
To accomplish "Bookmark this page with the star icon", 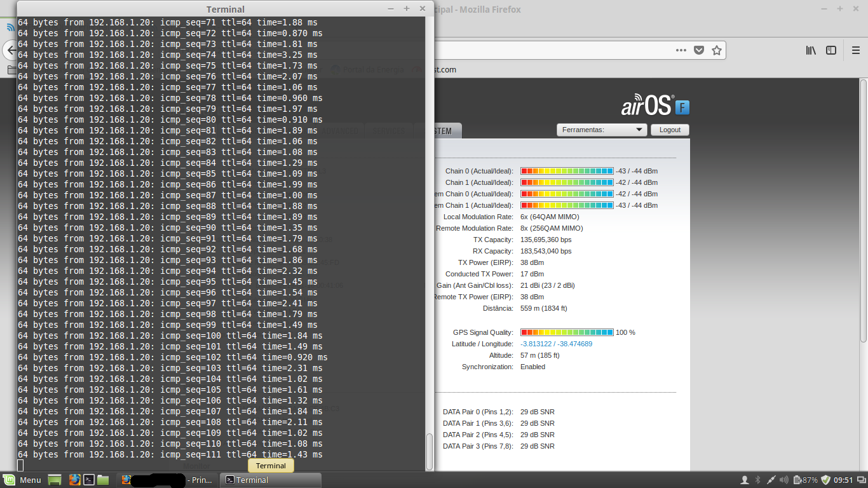I will click(717, 50).
